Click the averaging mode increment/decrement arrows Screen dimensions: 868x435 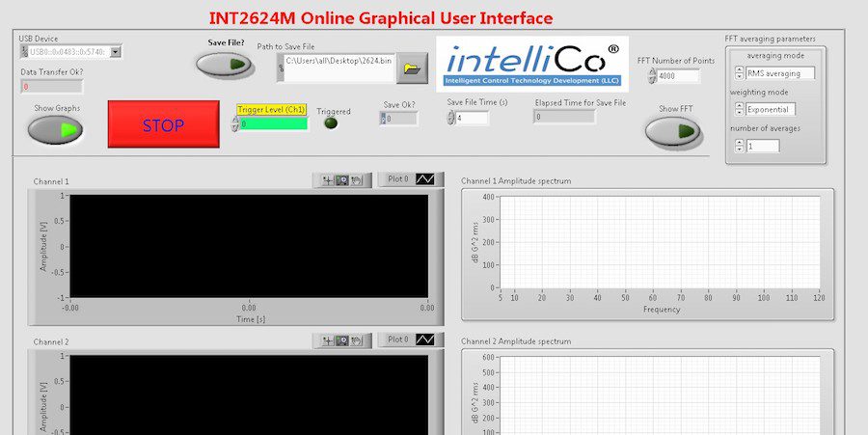(x=739, y=73)
